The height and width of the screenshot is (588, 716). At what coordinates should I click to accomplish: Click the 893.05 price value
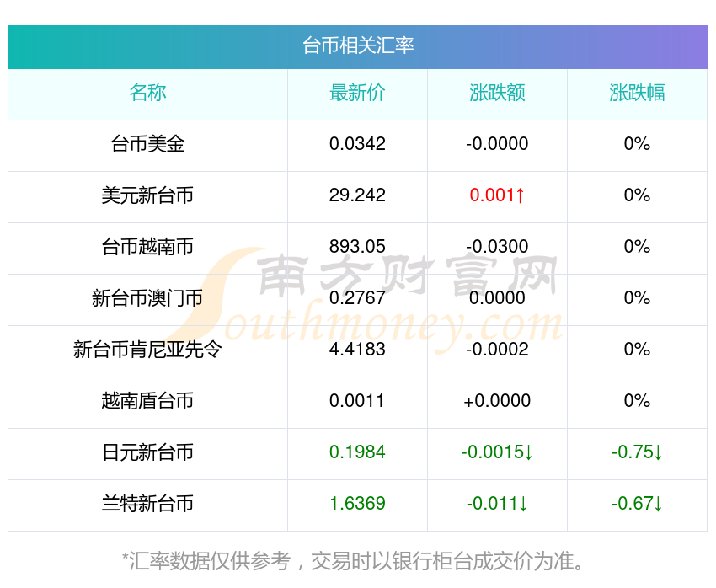coord(357,247)
